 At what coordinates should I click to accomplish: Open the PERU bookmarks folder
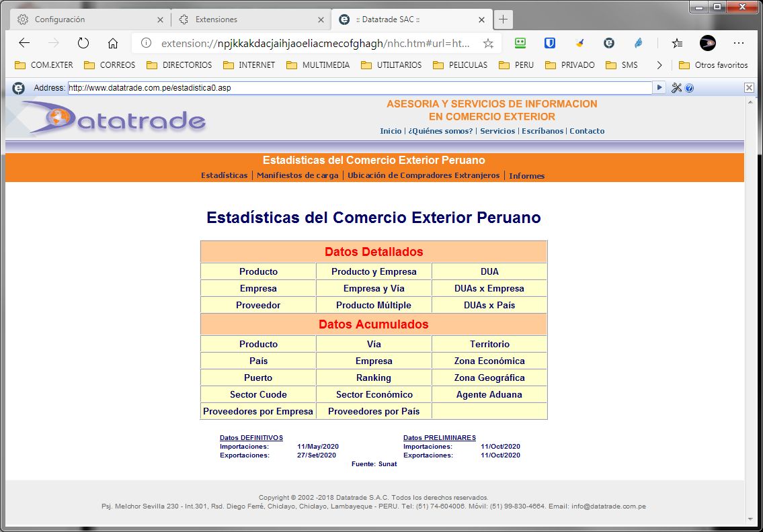[516, 64]
